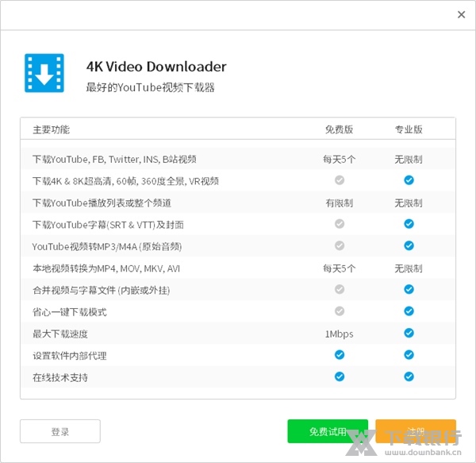Click gray check in MP3/M4A conversion row
This screenshot has width=476, height=463.
[340, 245]
